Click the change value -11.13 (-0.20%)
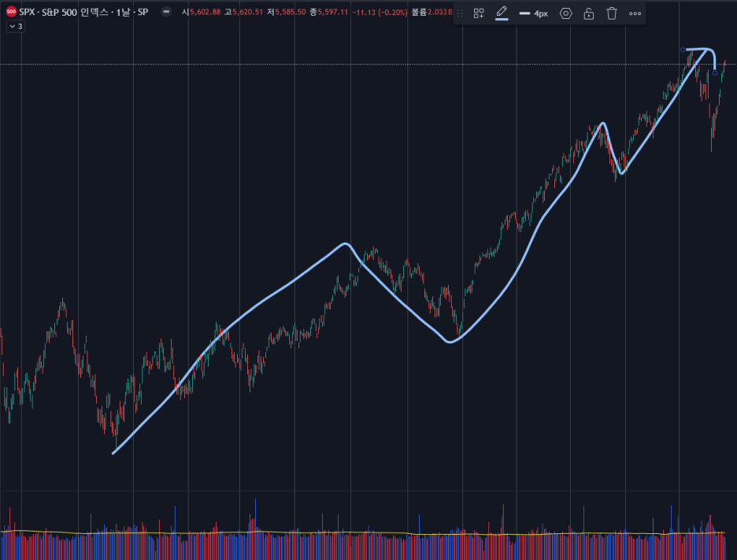Viewport: 737px width, 560px height. tap(380, 13)
